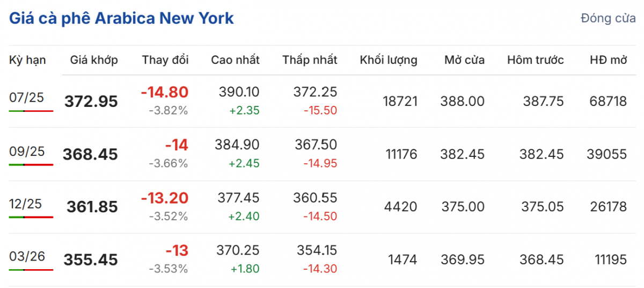Viewport: 644px width, 288px height.
Task: Click the 372.95 matched price
Action: (91, 101)
